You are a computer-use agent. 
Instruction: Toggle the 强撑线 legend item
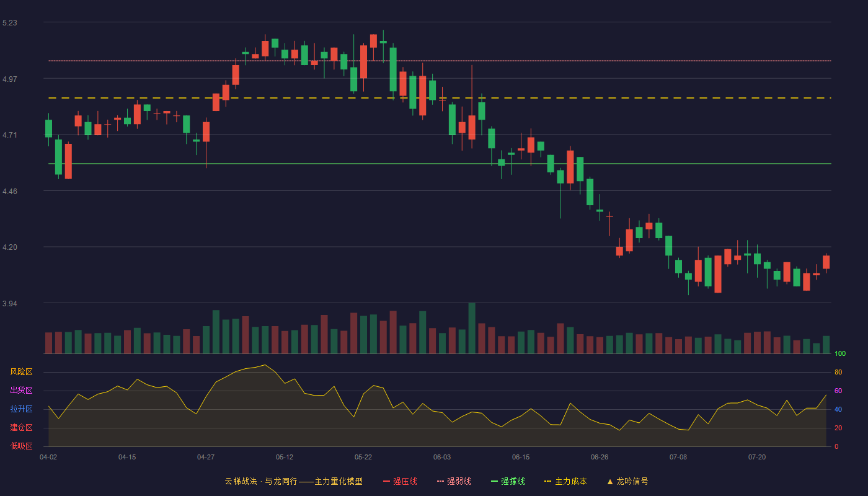[508, 481]
